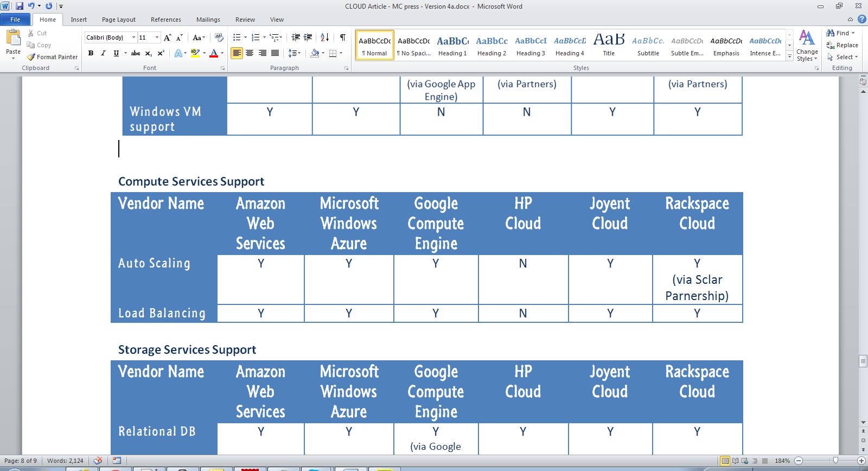Open the font name Calibri dropdown
The width and height of the screenshot is (868, 471).
133,37
